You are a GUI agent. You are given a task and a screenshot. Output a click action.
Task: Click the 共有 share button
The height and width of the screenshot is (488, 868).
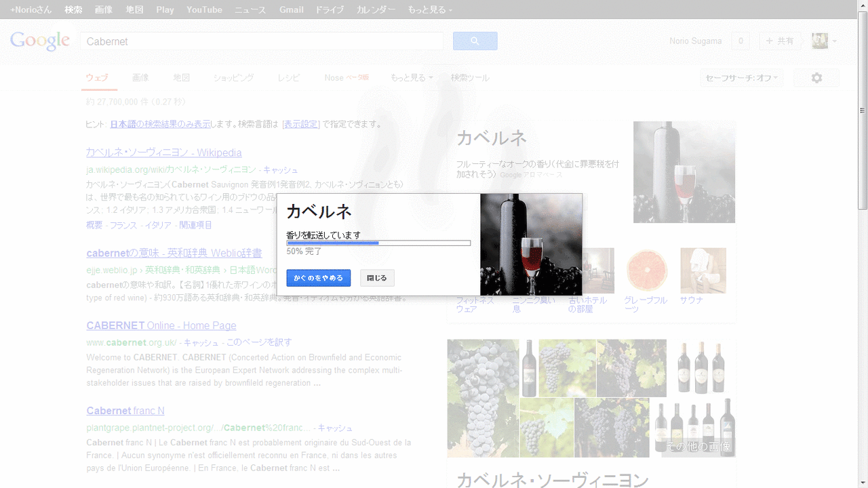(x=780, y=41)
